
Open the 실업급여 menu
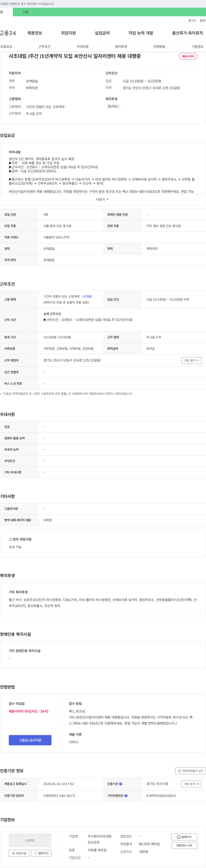coord(102,33)
